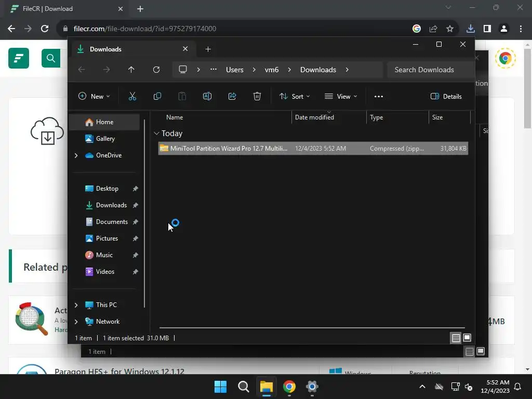Screen dimensions: 532x399
Task: Open Home in the navigation pane
Action: click(x=104, y=122)
